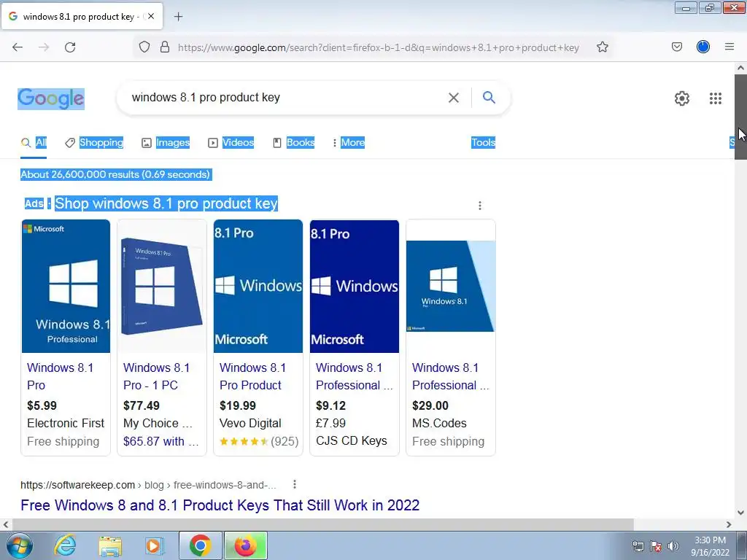
Task: Reload the page with the refresh icon
Action: tap(70, 47)
